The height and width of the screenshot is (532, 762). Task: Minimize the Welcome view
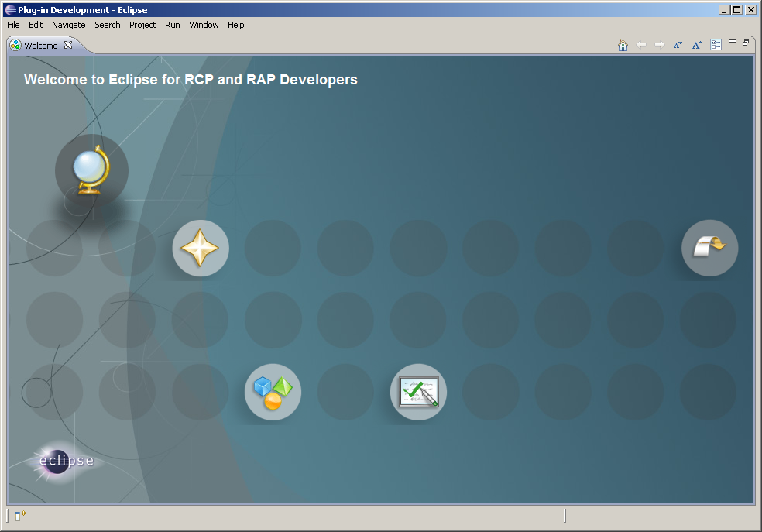tap(733, 42)
